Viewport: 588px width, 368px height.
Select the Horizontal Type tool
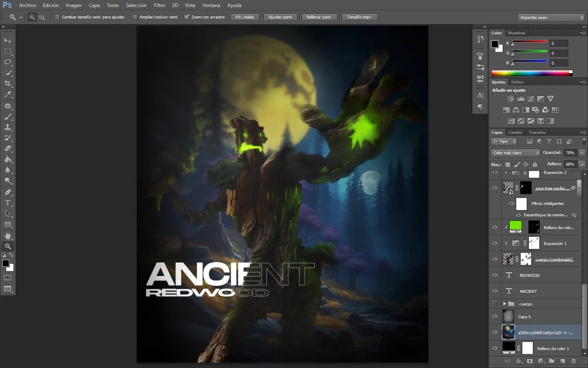tap(8, 203)
